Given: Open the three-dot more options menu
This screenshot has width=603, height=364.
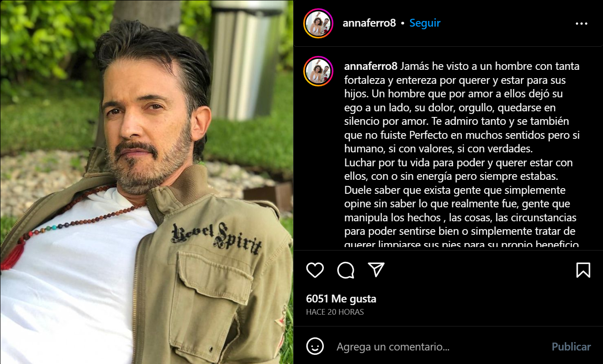Looking at the screenshot, I should click(x=582, y=24).
